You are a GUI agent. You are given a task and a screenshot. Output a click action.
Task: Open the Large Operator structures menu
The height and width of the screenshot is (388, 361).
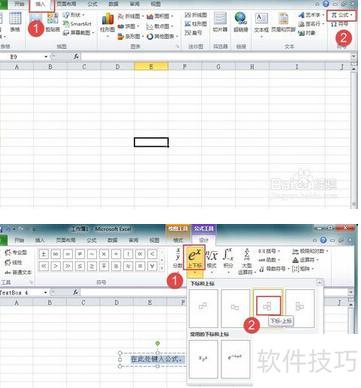[246, 261]
